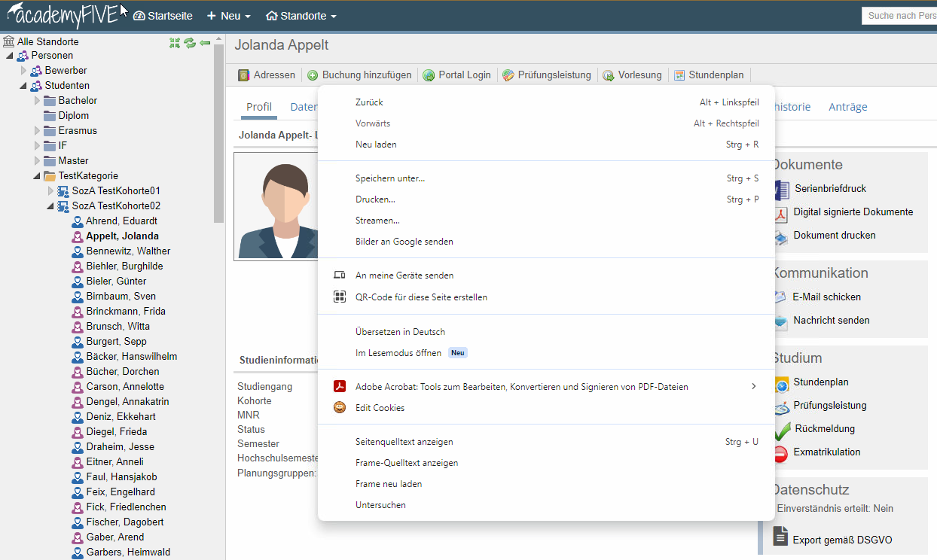Click the Edit Cookies extension icon
This screenshot has height=560, width=937.
click(340, 408)
